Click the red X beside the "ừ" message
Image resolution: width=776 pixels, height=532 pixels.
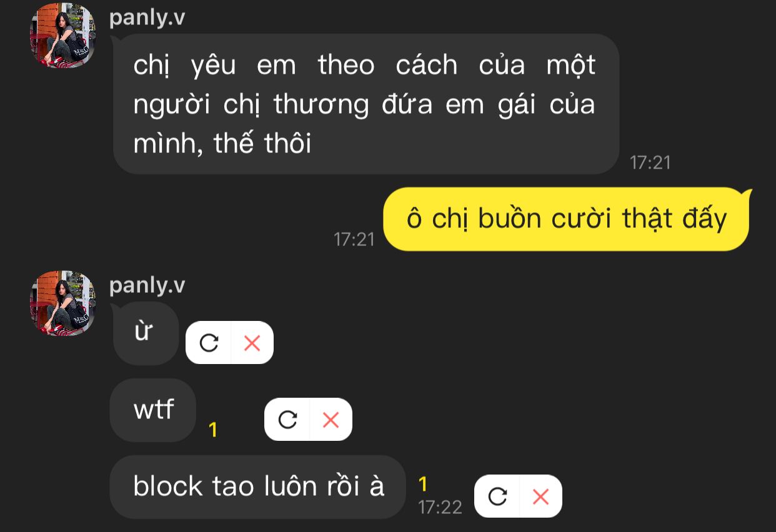[252, 343]
